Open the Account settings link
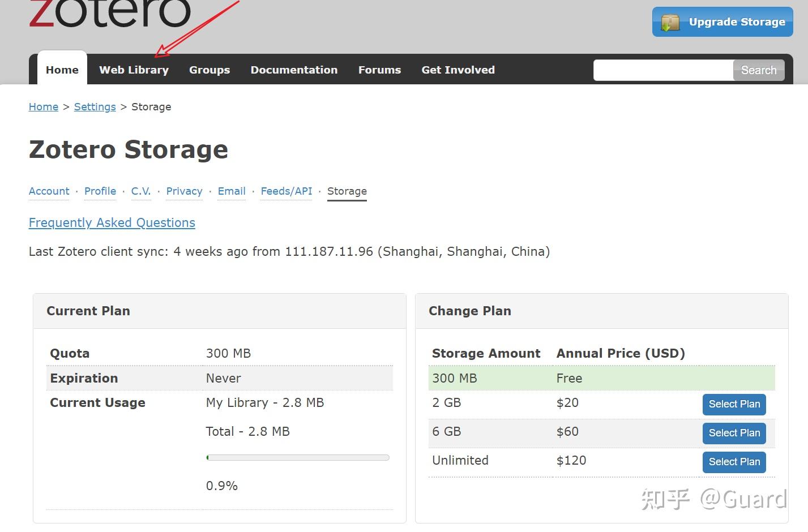808x532 pixels. 49,191
